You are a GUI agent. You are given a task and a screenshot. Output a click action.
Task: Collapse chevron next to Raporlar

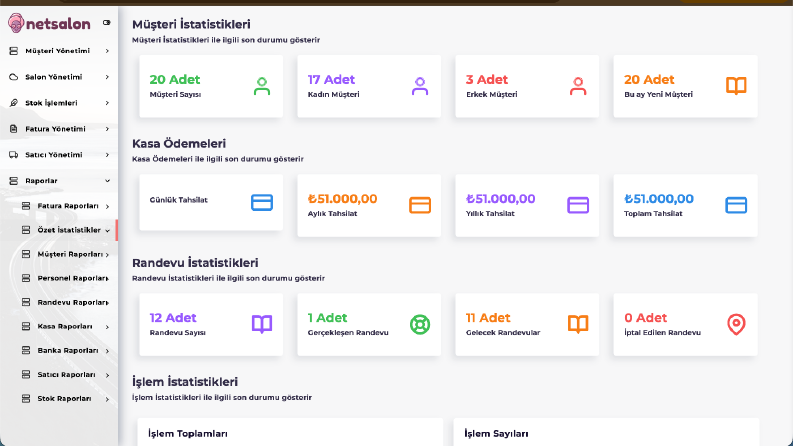coord(107,181)
